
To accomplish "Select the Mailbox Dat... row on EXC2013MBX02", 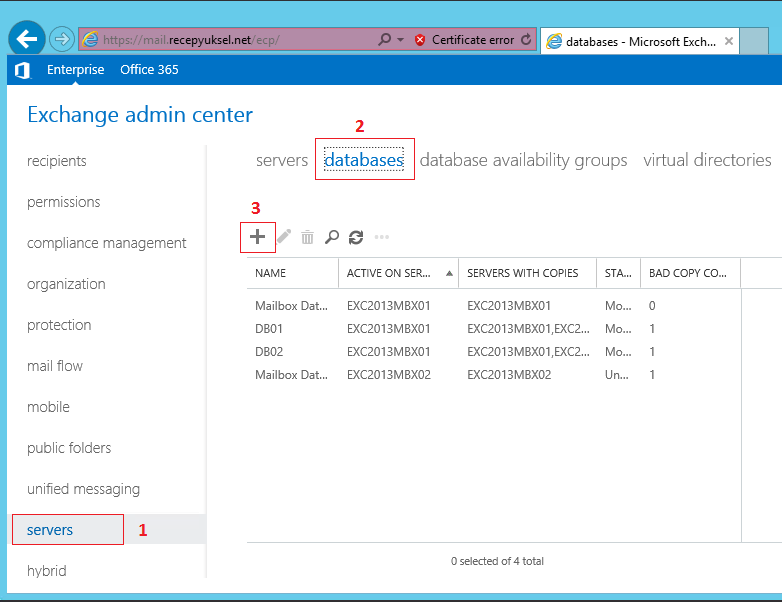I will click(494, 375).
